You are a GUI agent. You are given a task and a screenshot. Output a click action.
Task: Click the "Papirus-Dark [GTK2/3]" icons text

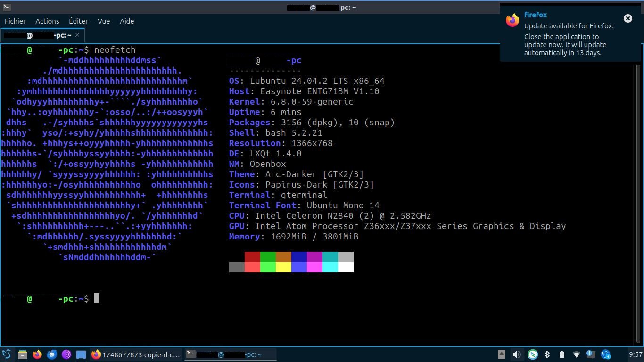[x=320, y=185]
